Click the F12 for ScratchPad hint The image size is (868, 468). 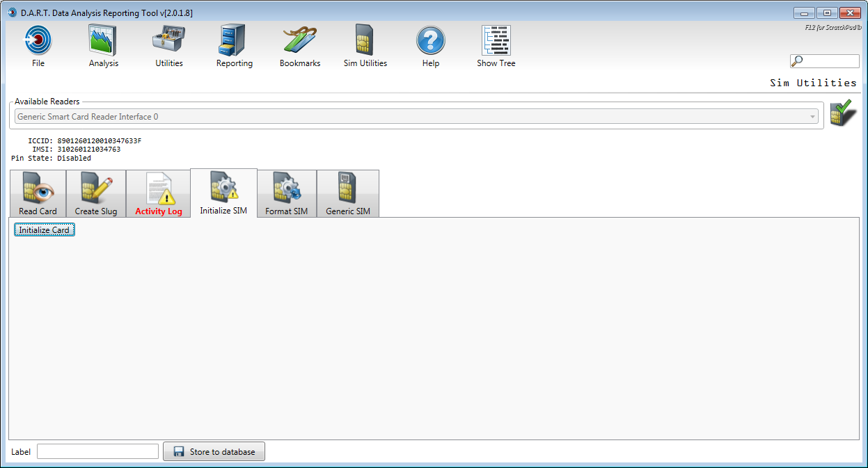833,29
